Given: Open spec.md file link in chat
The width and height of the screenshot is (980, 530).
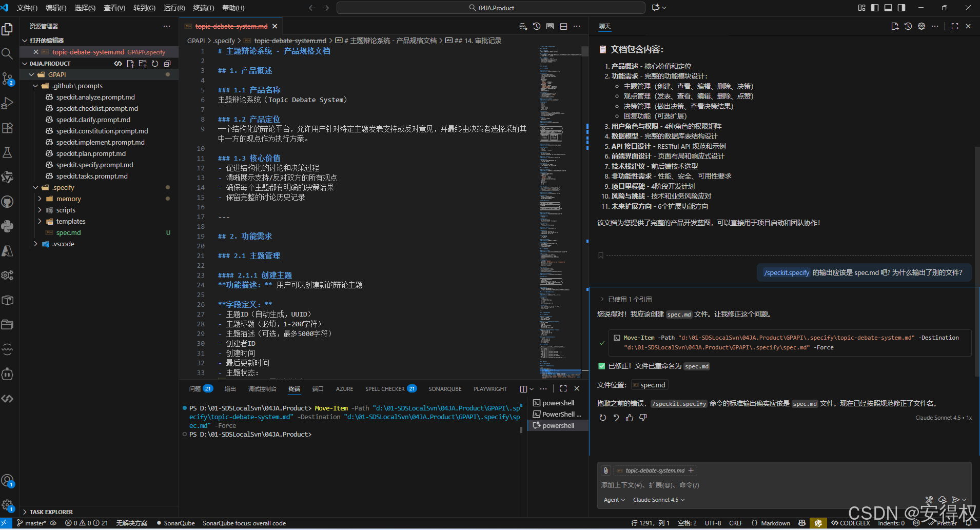Looking at the screenshot, I should [x=650, y=385].
